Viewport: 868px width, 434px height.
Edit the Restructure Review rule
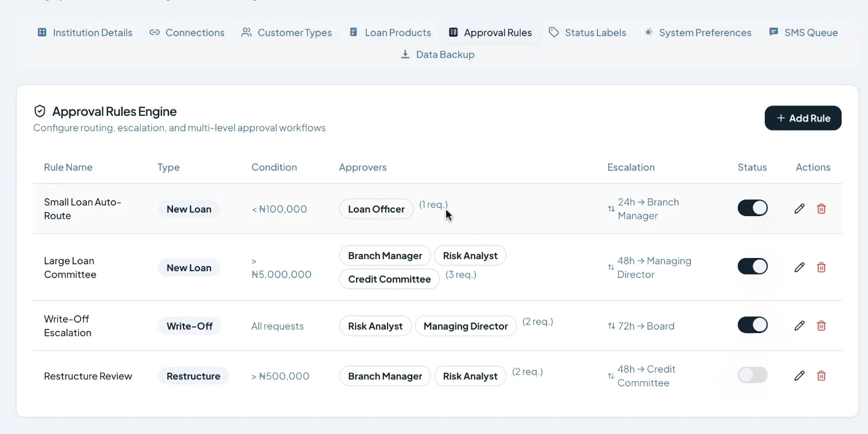tap(799, 376)
